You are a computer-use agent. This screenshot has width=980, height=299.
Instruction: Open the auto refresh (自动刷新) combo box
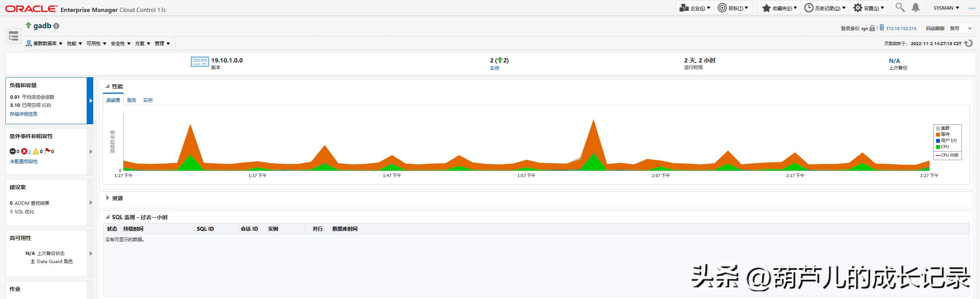tap(960, 28)
